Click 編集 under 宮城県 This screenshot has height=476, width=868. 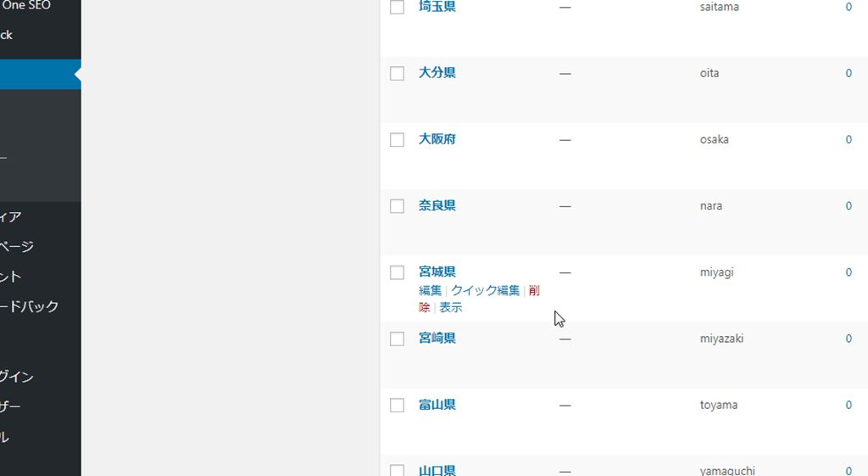click(x=430, y=290)
